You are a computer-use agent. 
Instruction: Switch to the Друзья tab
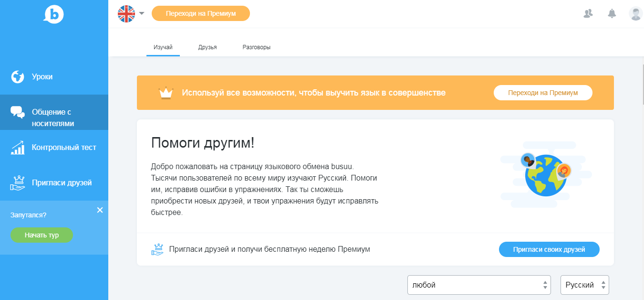click(x=207, y=47)
